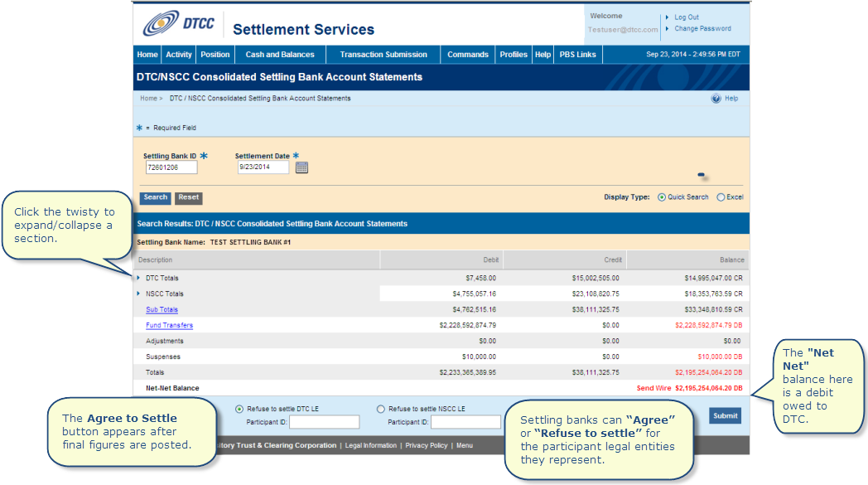Click the $23,108,820.75 credit value
The height and width of the screenshot is (485, 868).
596,293
